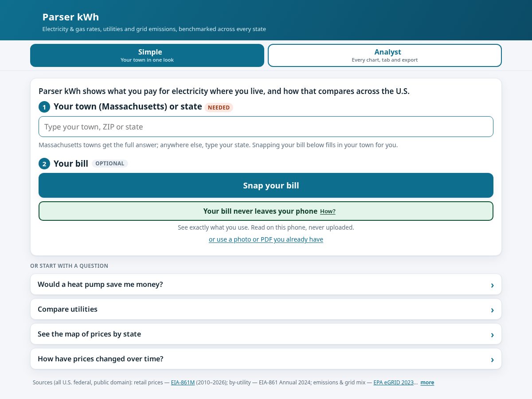Click the step 1 number badge
The width and height of the screenshot is (532, 399).
(44, 107)
